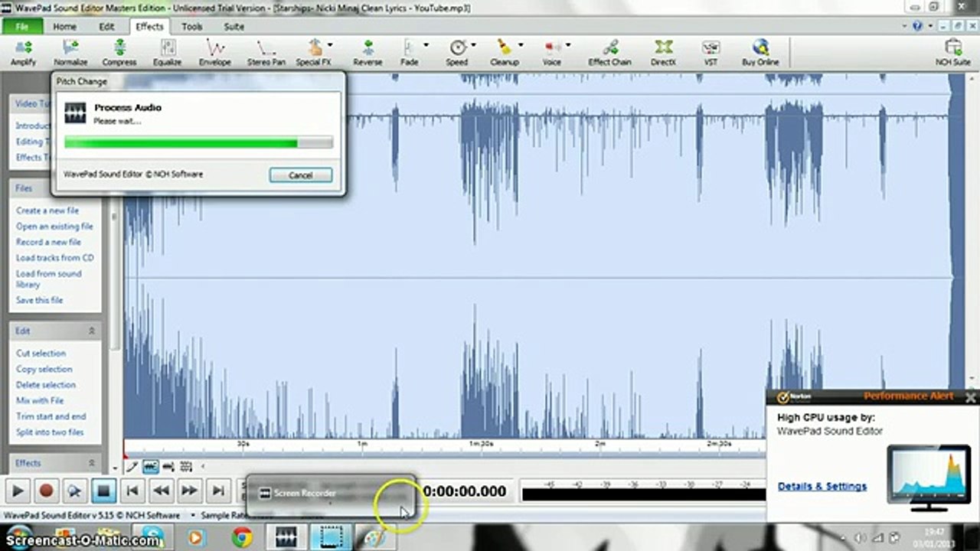Open the Effect Chain
Viewport: 980px width, 551px height.
tap(610, 52)
